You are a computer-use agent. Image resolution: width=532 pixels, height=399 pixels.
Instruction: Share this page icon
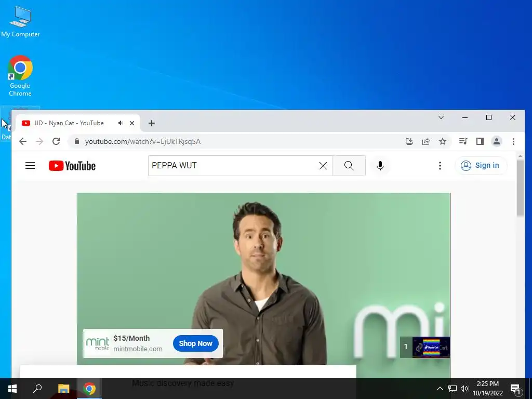(x=426, y=141)
